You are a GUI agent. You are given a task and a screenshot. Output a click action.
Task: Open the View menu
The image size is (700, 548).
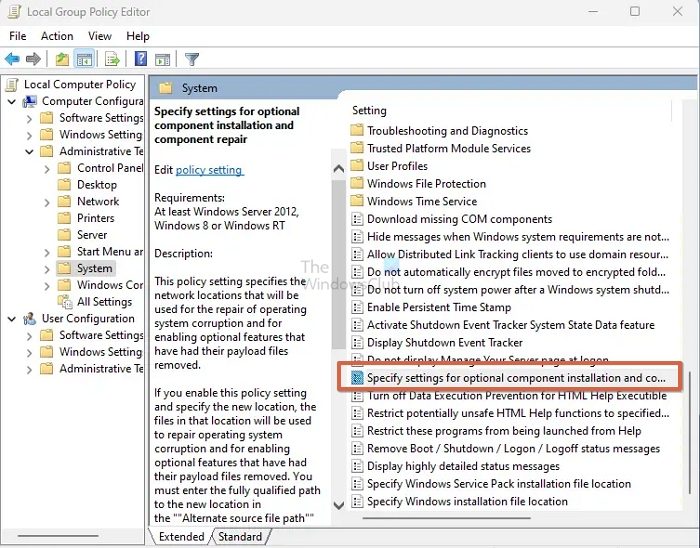pos(97,36)
